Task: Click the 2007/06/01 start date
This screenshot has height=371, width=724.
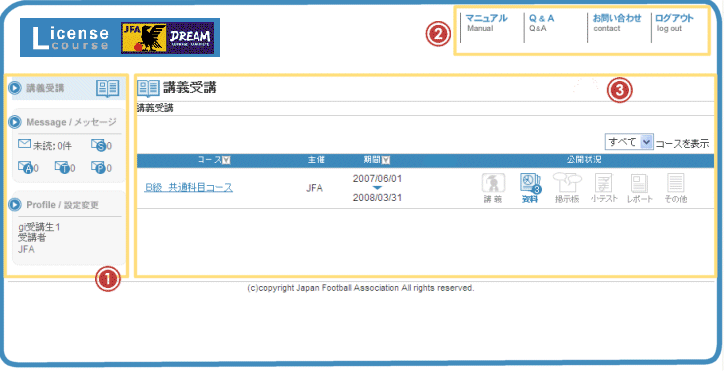Action: tap(377, 178)
